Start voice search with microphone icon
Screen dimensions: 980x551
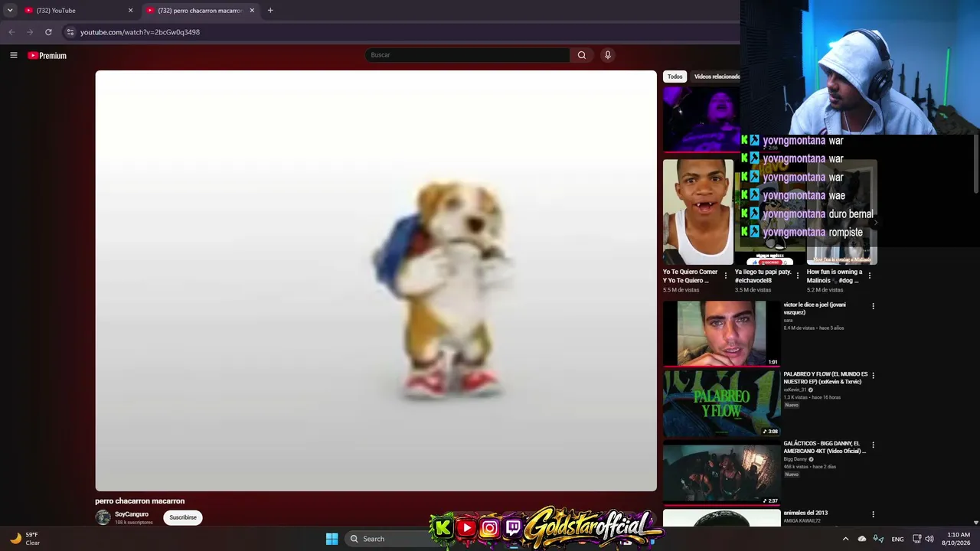coord(608,55)
